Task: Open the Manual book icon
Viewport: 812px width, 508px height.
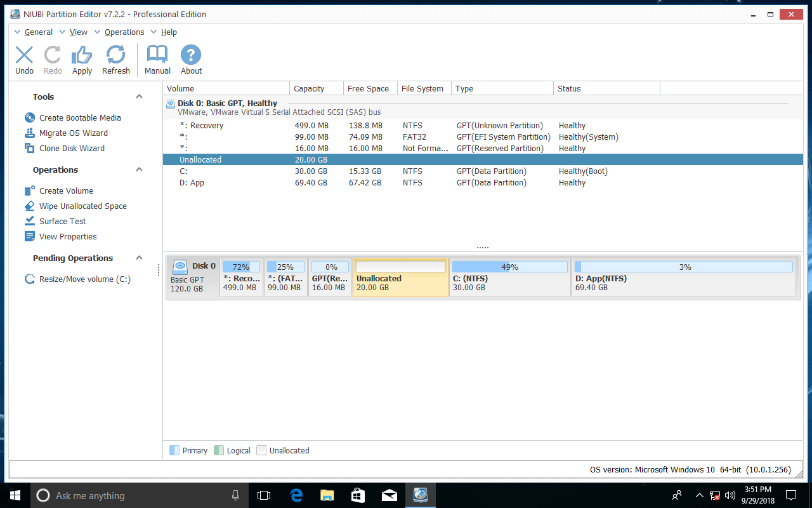Action: (x=157, y=55)
